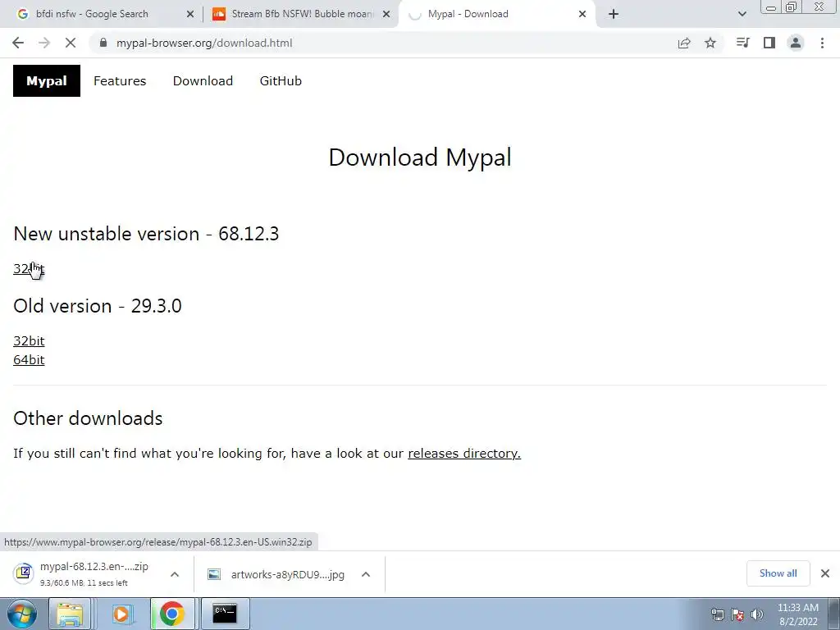Viewport: 840px width, 630px height.
Task: Open Windows Explorer from the taskbar
Action: (x=70, y=614)
